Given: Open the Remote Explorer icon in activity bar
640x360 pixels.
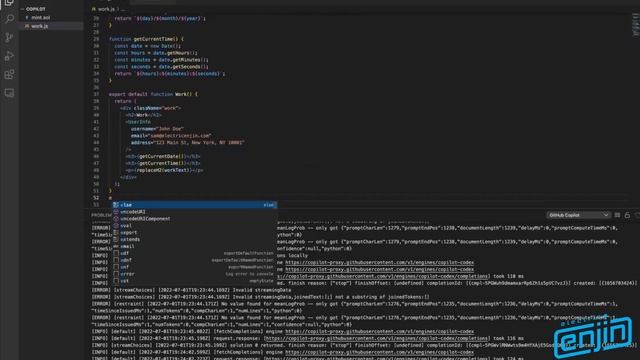Looking at the screenshot, I should tap(9, 93).
